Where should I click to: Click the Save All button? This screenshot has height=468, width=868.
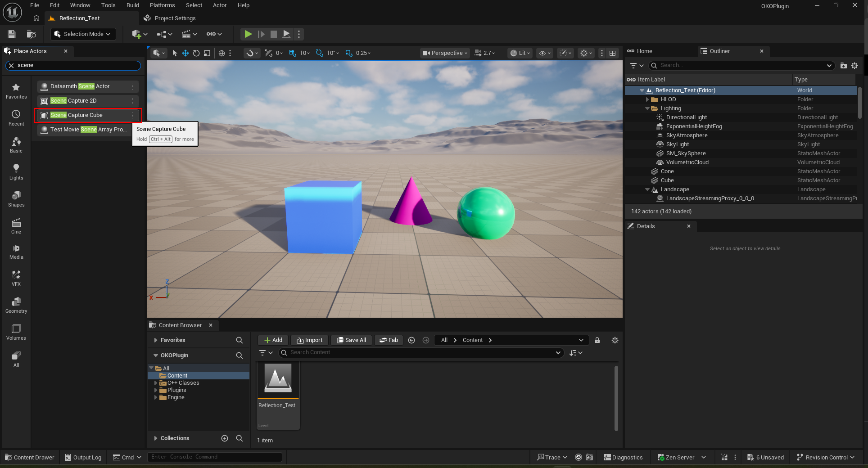pyautogui.click(x=352, y=340)
